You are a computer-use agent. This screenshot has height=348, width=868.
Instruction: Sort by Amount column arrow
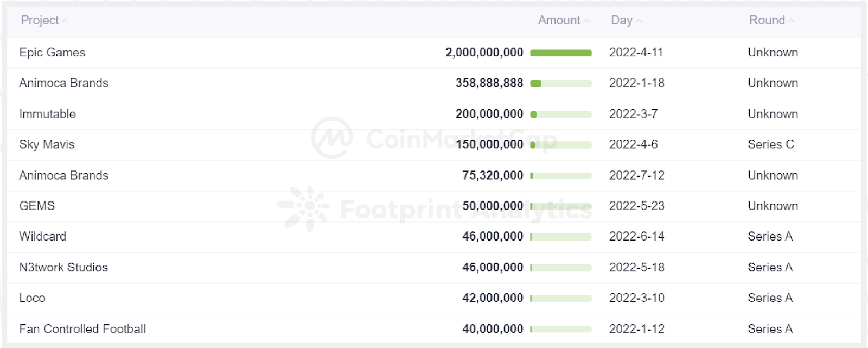pyautogui.click(x=586, y=21)
